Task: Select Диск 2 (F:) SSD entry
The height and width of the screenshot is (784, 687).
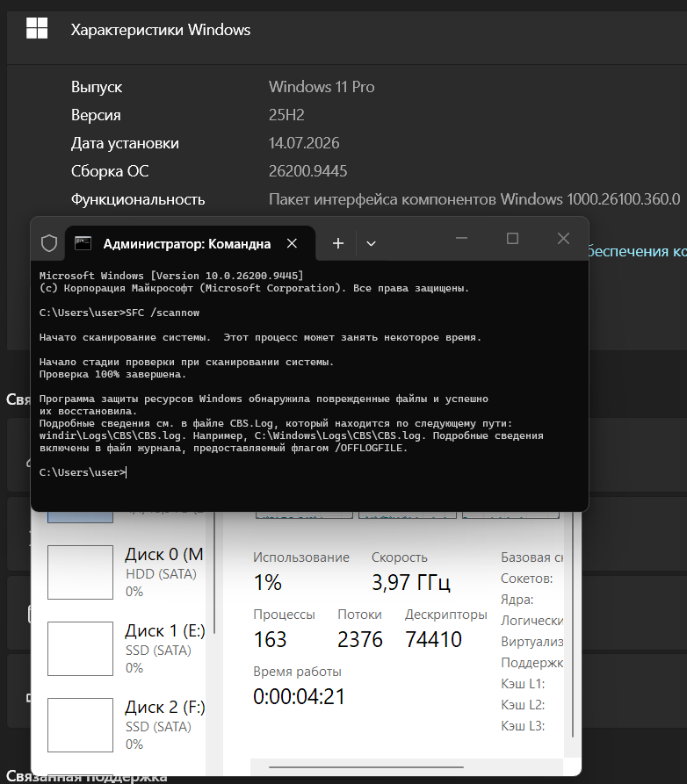Action: pyautogui.click(x=127, y=725)
